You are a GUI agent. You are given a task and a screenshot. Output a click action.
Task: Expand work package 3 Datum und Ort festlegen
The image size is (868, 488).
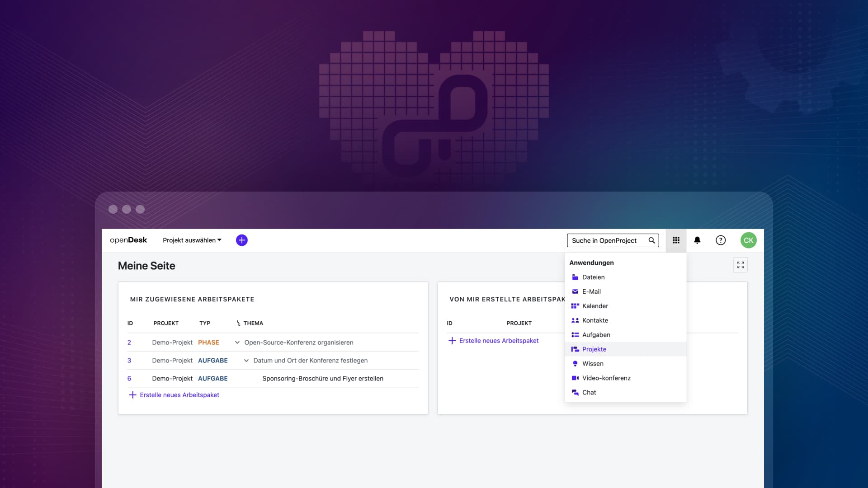tap(245, 360)
